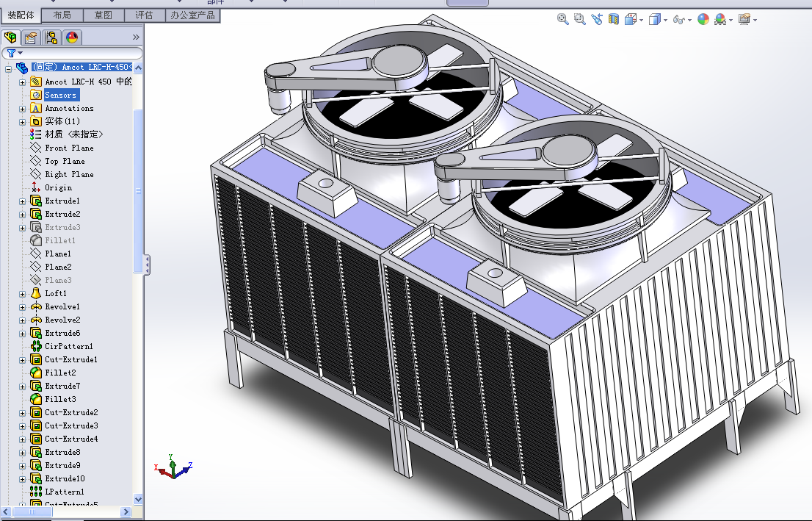Open Edit Appearance color ball icon
The height and width of the screenshot is (521, 812).
tap(703, 19)
